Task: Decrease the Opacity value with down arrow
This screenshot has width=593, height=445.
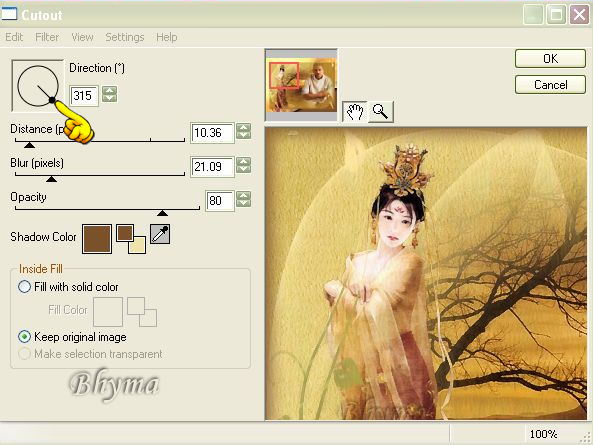Action: [x=244, y=203]
